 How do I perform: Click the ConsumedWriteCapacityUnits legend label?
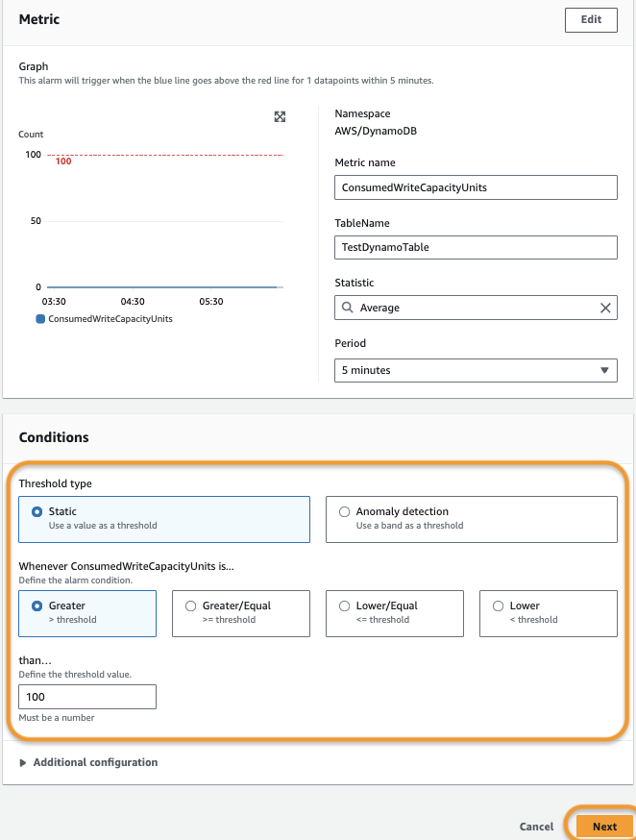(110, 319)
